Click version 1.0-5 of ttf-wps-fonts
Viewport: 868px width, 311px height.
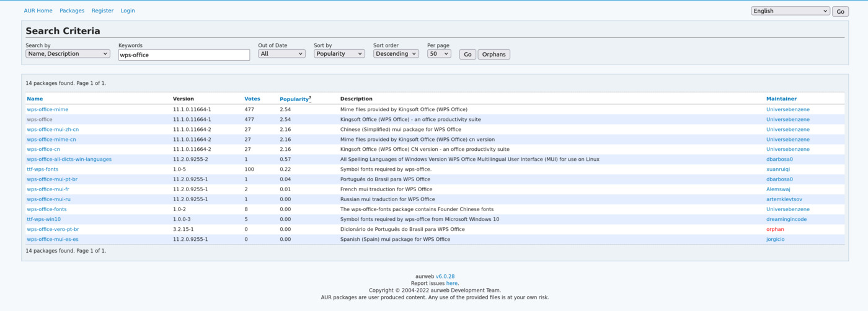[x=179, y=169]
